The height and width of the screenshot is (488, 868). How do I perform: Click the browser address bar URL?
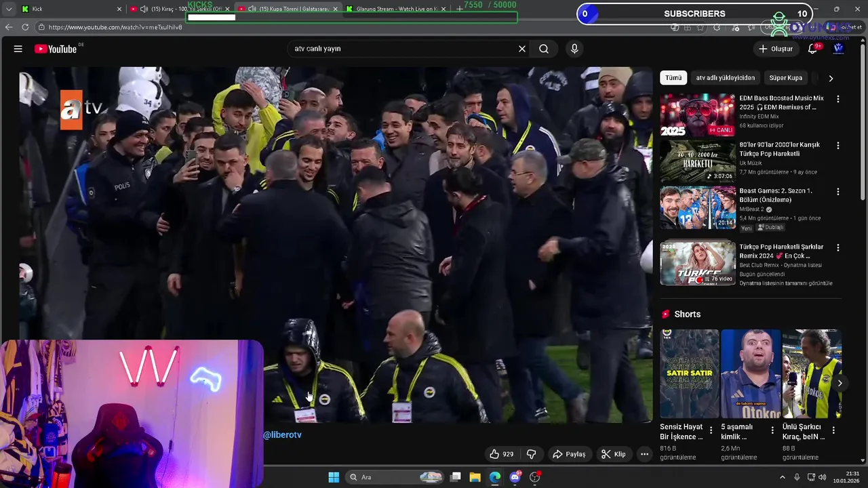pos(115,27)
